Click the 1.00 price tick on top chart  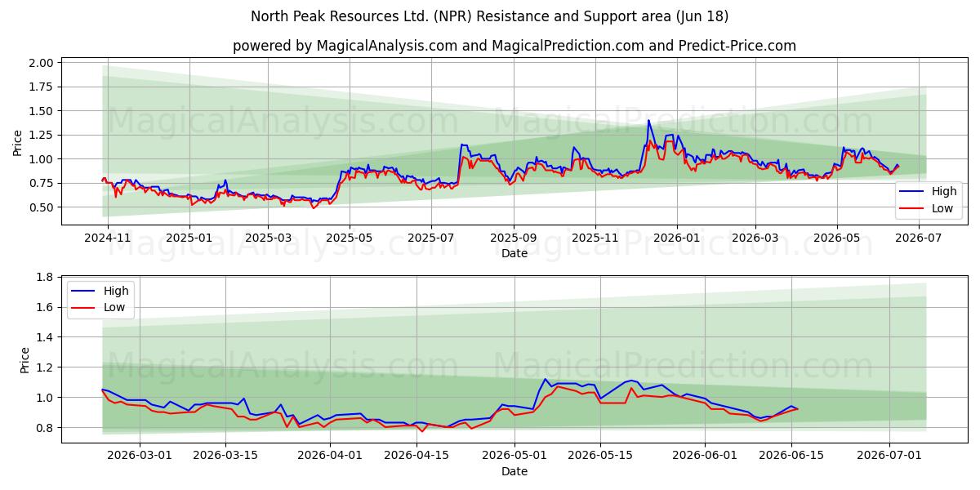42,159
